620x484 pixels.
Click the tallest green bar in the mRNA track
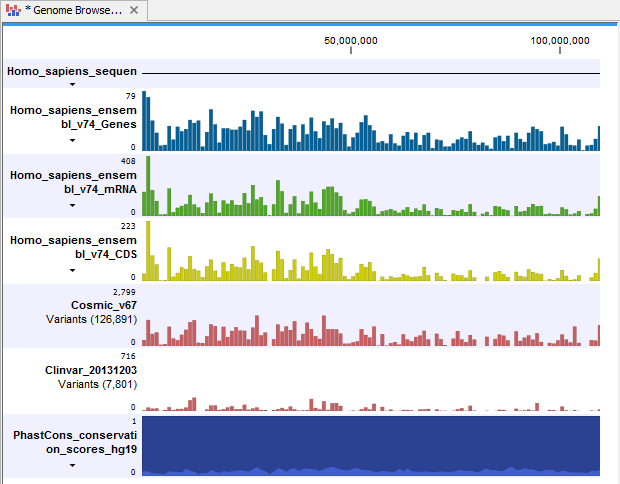(x=148, y=186)
